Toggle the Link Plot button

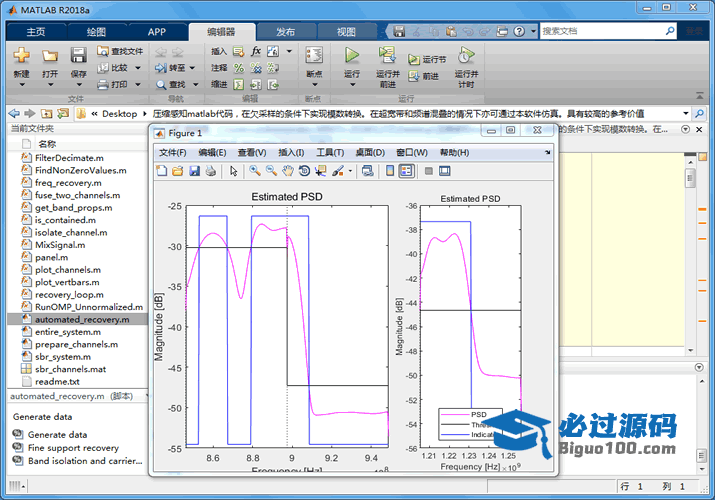pos(367,171)
